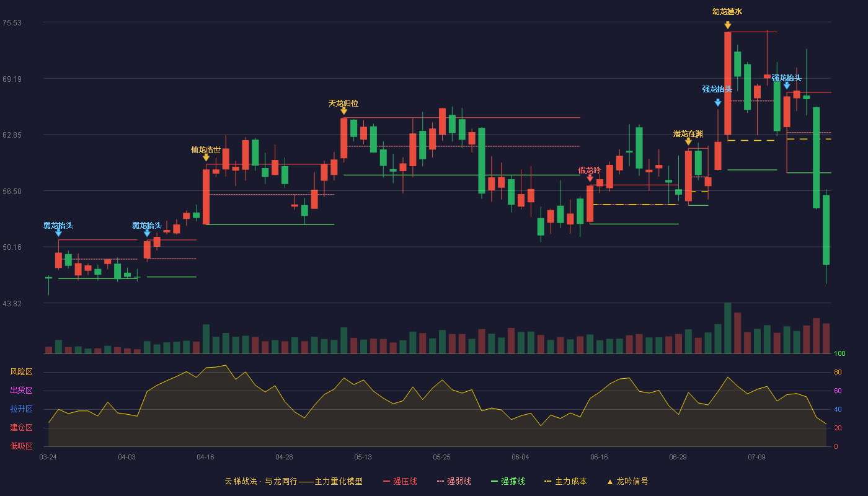Image resolution: width=868 pixels, height=496 pixels.
Task: Click the blue arrow under the earliest 勇龙抬头
Action: [x=58, y=232]
